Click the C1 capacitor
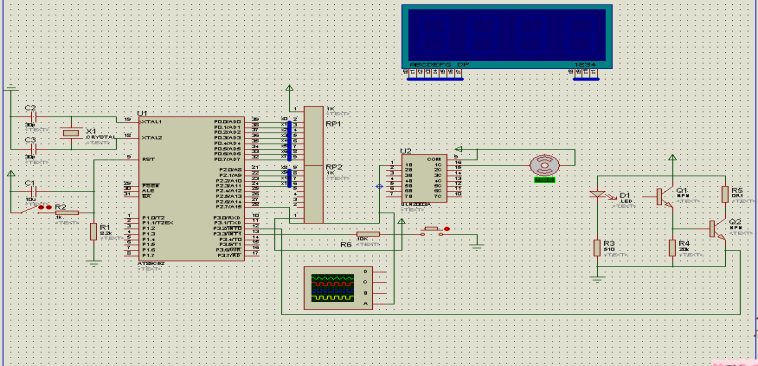 click(x=33, y=191)
